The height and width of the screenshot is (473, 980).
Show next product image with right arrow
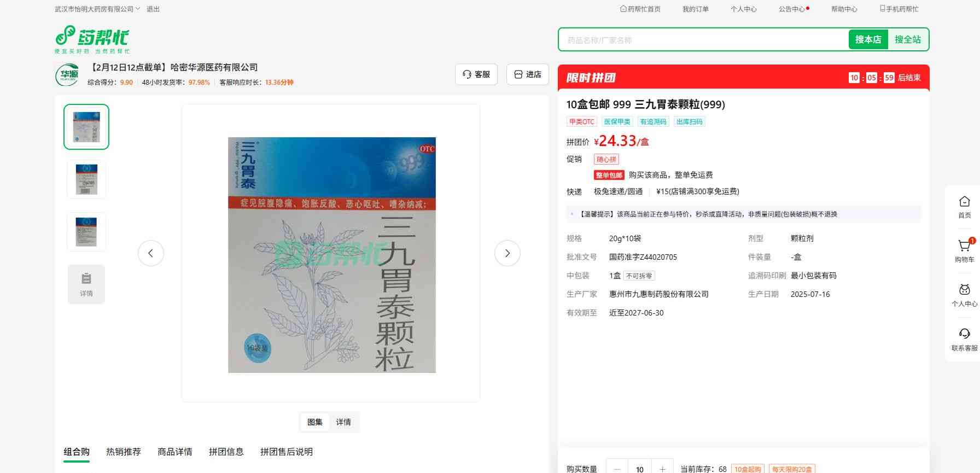coord(507,253)
